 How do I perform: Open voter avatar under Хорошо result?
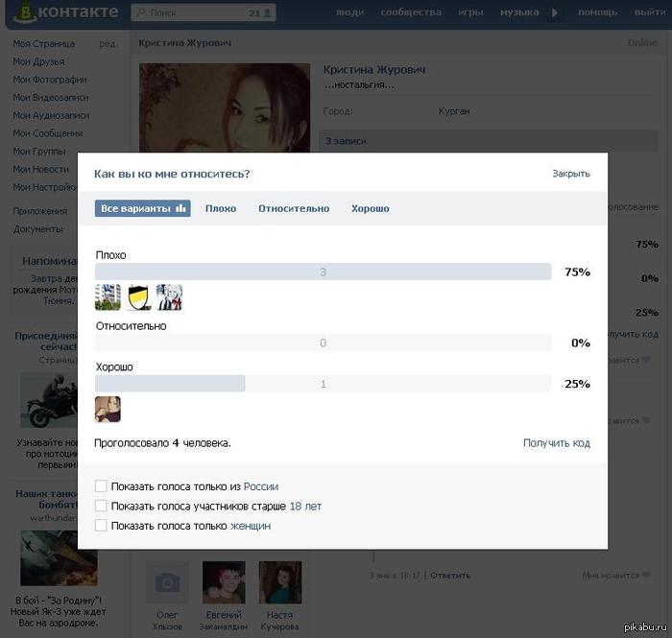click(108, 410)
